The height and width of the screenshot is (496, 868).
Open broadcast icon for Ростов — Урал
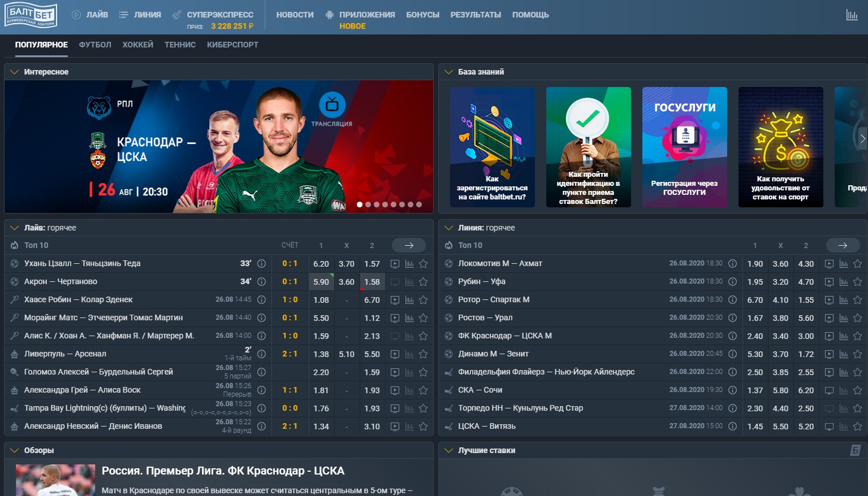[x=829, y=318]
